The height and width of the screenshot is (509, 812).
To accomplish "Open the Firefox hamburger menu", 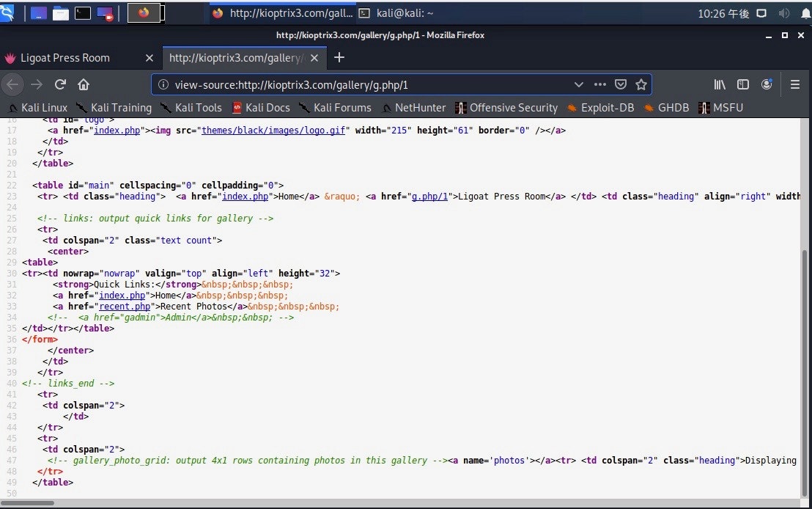I will pyautogui.click(x=795, y=84).
